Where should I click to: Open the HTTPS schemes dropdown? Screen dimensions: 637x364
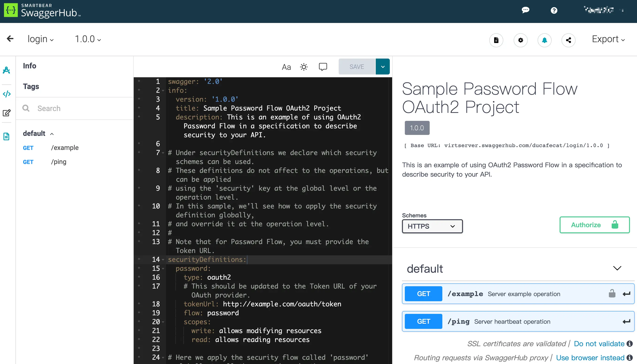click(432, 226)
